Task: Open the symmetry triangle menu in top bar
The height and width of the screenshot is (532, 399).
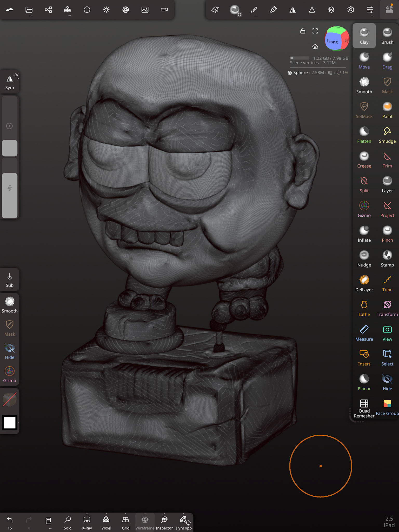Action: [293, 10]
